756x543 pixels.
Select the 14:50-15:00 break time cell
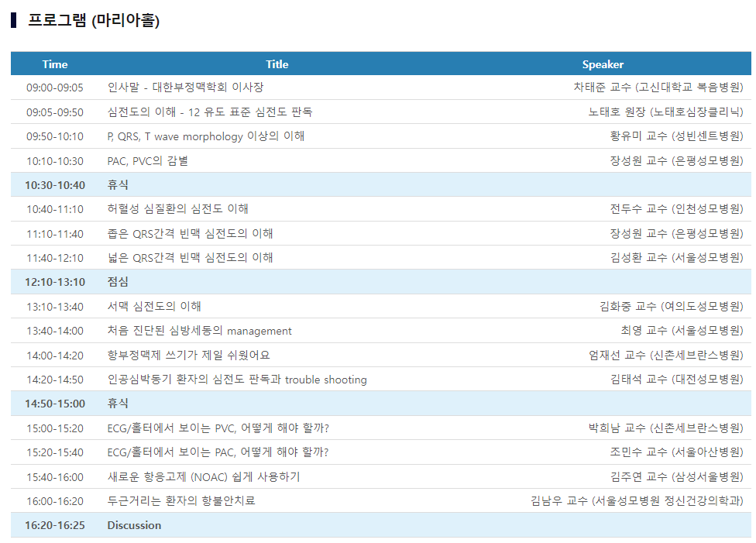click(54, 404)
